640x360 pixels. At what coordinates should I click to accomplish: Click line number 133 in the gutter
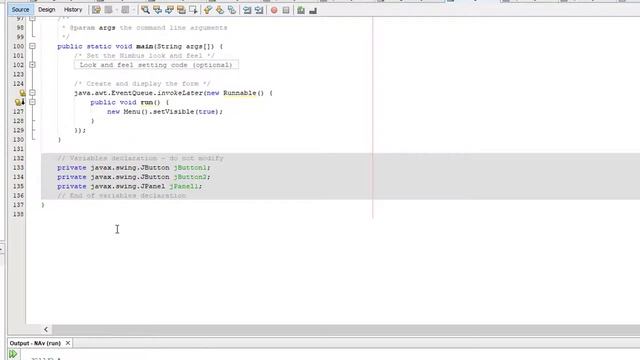point(18,168)
